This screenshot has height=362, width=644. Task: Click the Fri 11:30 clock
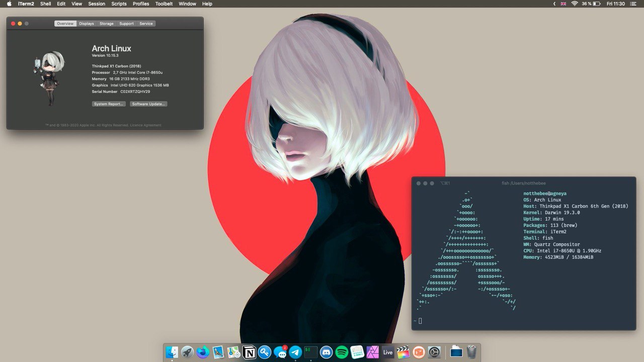pyautogui.click(x=616, y=4)
